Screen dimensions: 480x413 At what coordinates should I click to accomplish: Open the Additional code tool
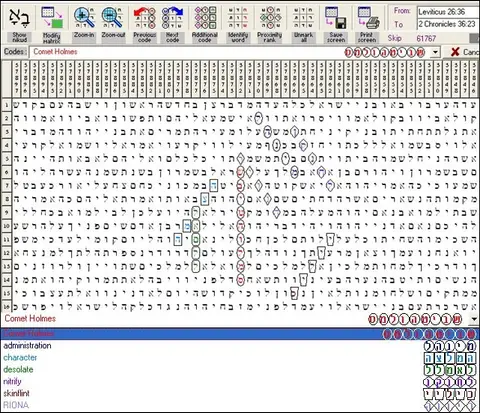205,17
